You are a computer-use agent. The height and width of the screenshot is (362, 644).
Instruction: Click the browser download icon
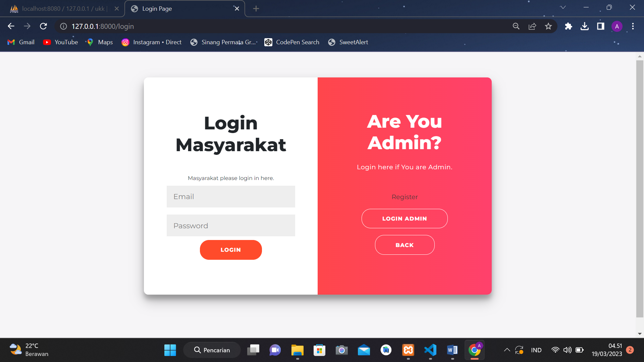click(x=585, y=26)
